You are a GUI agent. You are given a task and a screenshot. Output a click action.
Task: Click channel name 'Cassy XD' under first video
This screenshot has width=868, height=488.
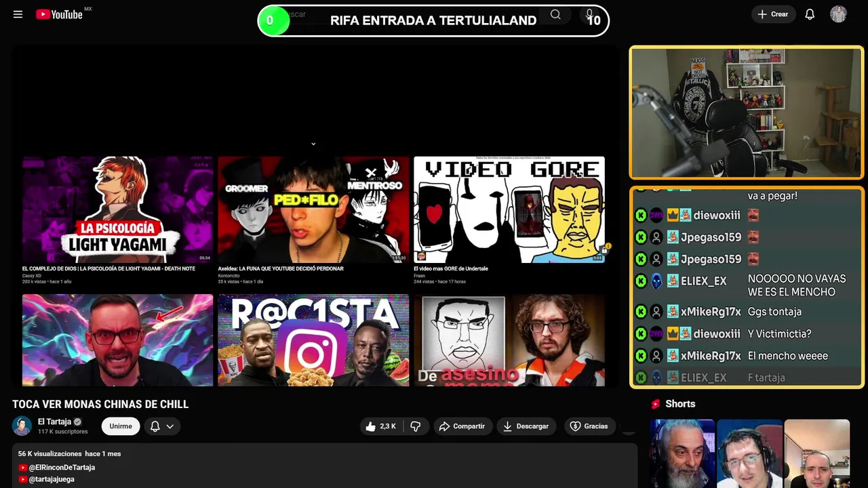pos(32,276)
